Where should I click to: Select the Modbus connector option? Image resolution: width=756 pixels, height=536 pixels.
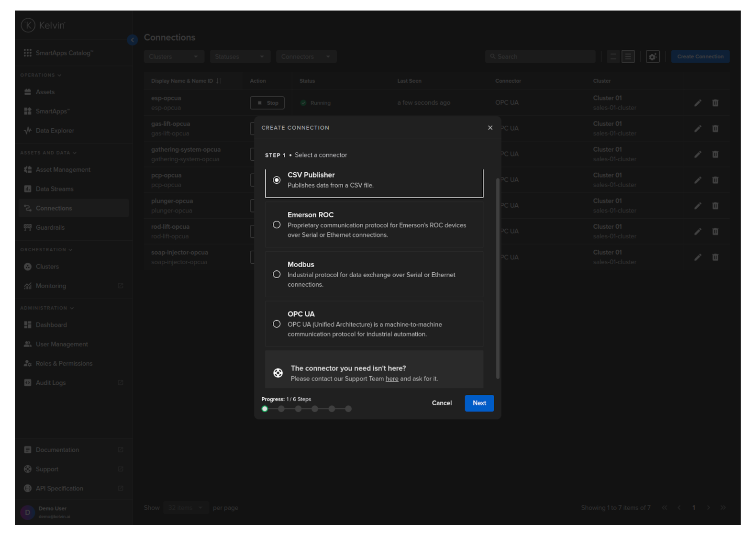coord(277,275)
